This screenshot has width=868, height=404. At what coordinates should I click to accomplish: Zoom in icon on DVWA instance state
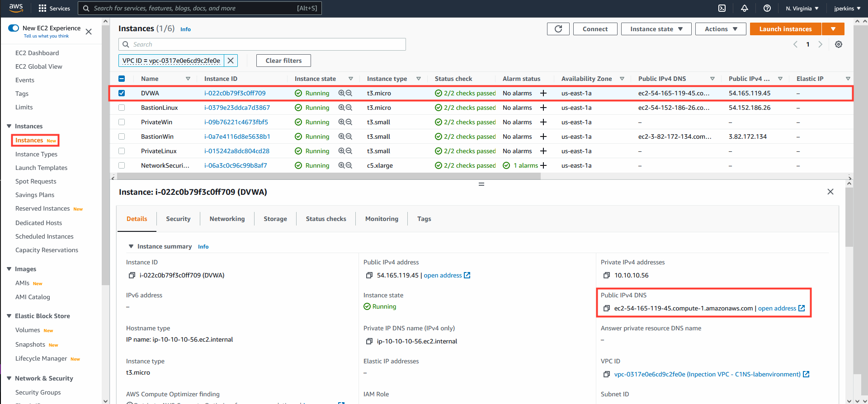(x=342, y=93)
